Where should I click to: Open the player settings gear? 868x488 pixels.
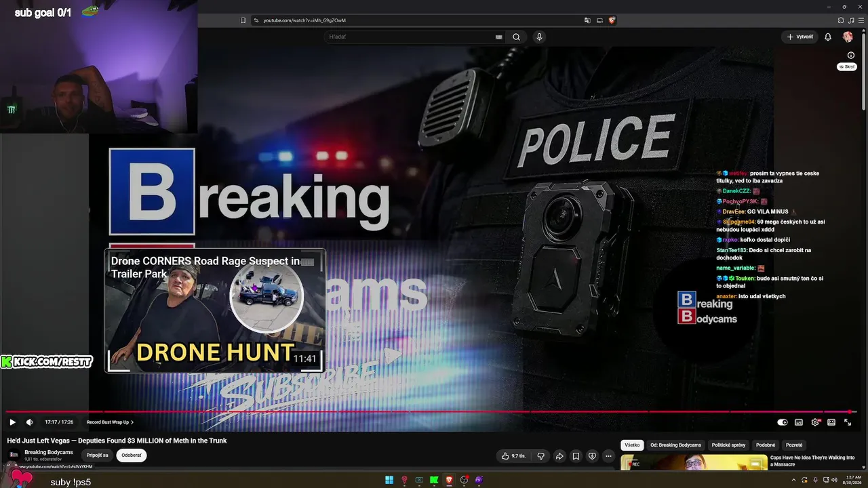815,422
